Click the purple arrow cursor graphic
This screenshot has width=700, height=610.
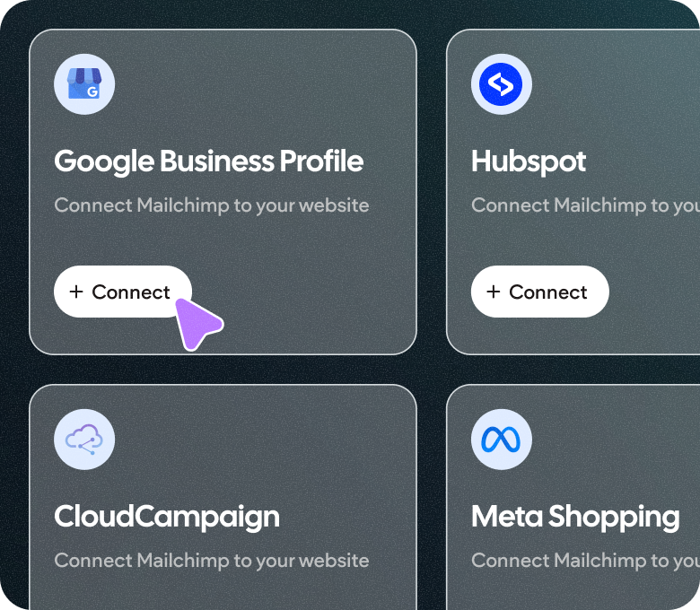(x=197, y=324)
